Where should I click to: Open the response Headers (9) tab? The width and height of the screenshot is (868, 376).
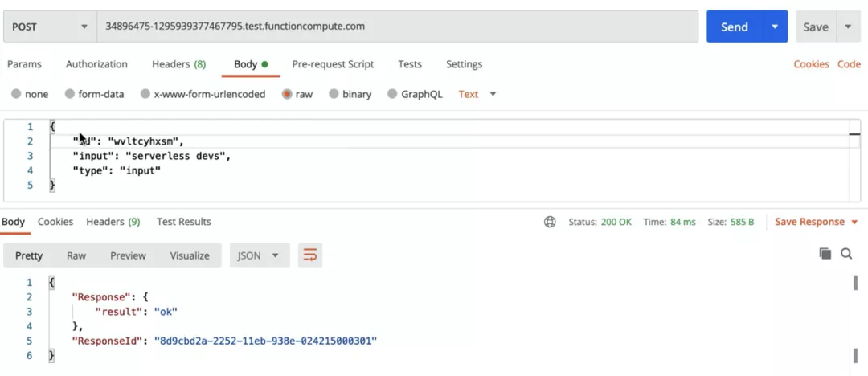coord(113,222)
